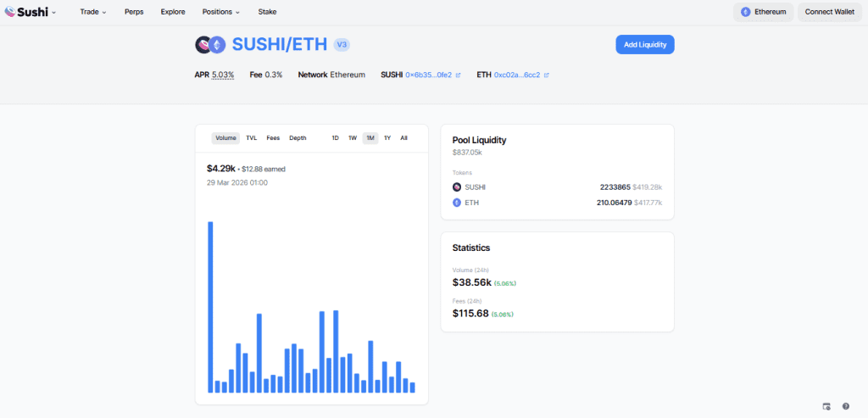Click the APR 5.03% value
The height and width of the screenshot is (418, 868).
(223, 75)
